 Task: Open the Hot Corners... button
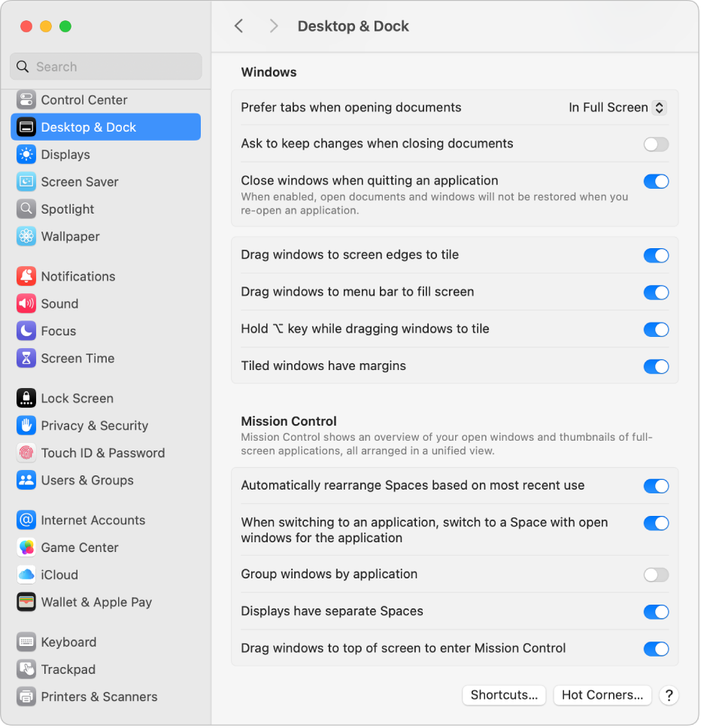tap(602, 696)
